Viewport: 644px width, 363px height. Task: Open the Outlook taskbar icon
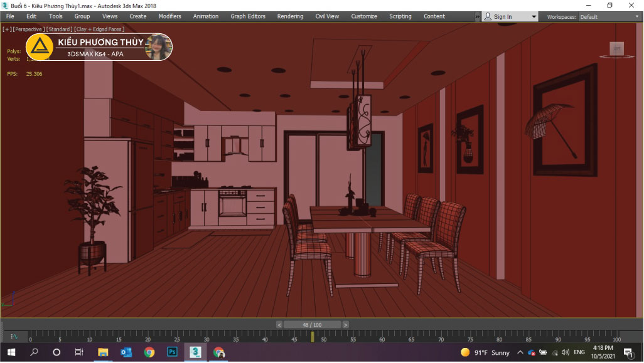[x=126, y=352]
